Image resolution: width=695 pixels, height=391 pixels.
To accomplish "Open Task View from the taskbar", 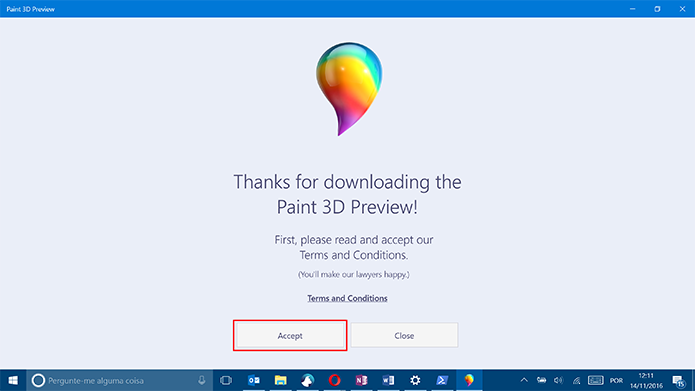I will pos(226,380).
